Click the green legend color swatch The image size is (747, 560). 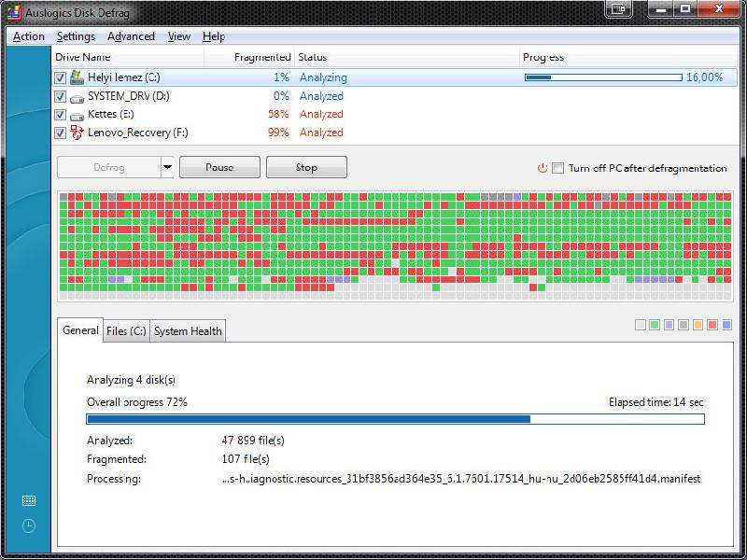coord(655,325)
